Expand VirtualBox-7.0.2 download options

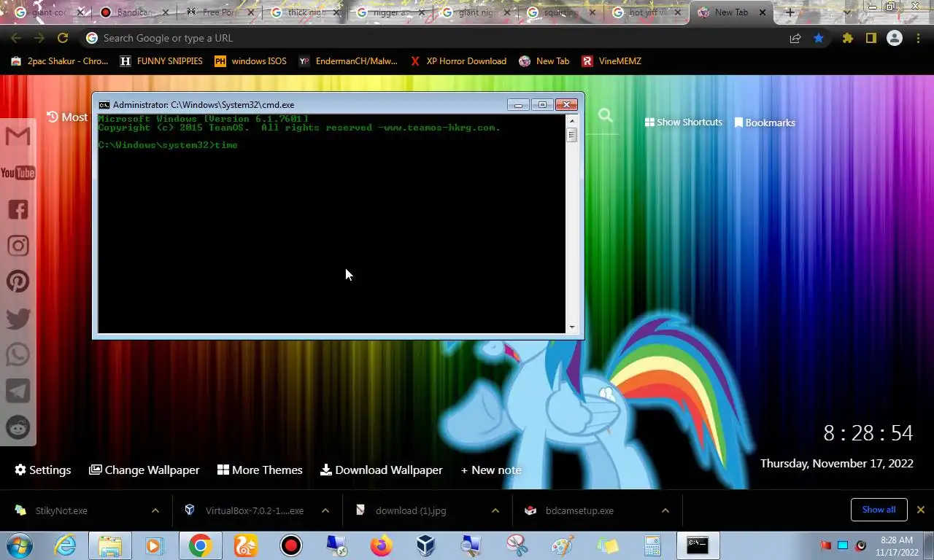[x=325, y=510]
